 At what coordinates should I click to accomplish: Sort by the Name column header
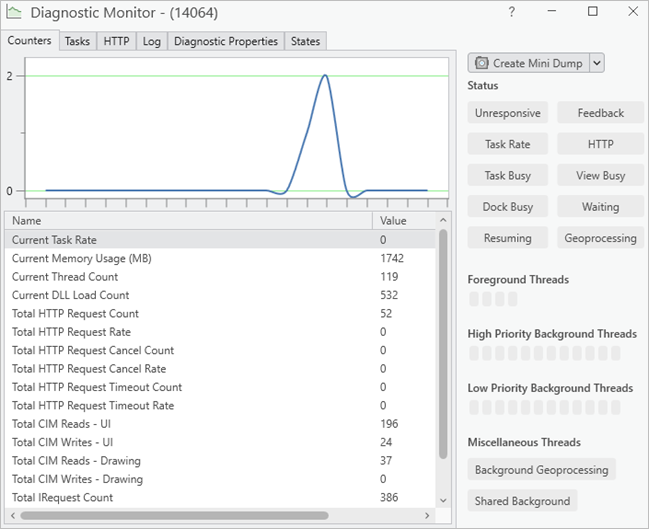[x=190, y=220]
